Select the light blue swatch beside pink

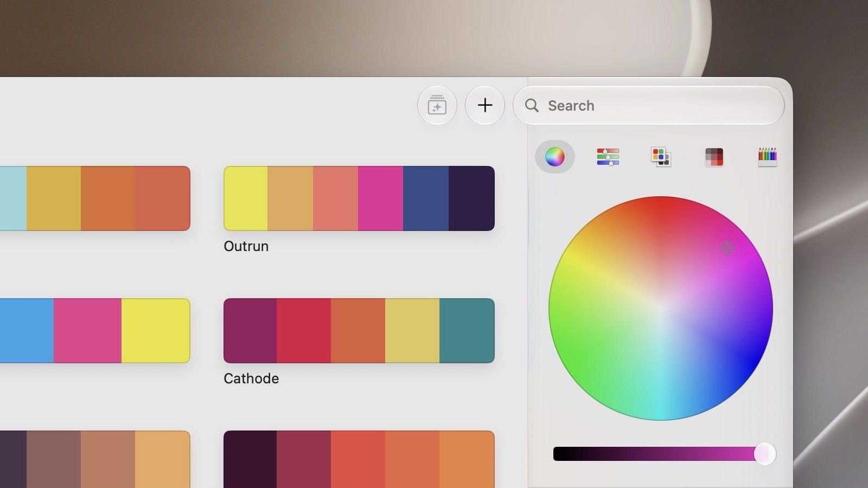pyautogui.click(x=27, y=331)
